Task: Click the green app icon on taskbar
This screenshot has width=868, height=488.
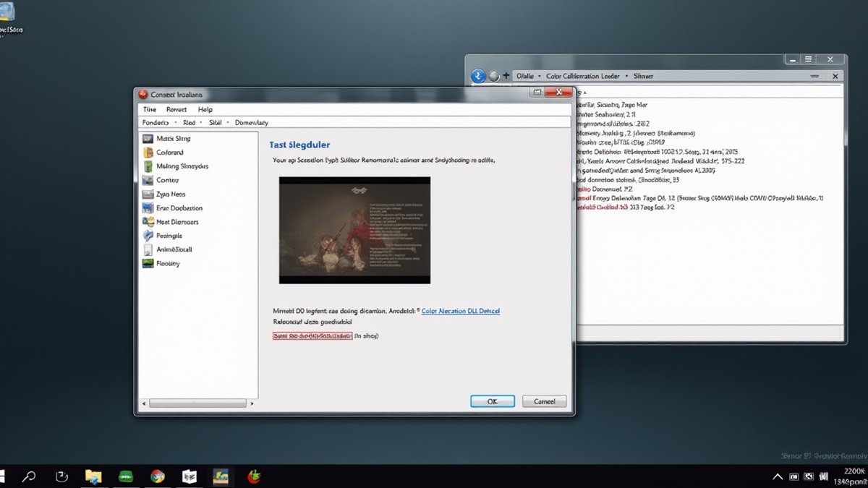Action: [126, 476]
